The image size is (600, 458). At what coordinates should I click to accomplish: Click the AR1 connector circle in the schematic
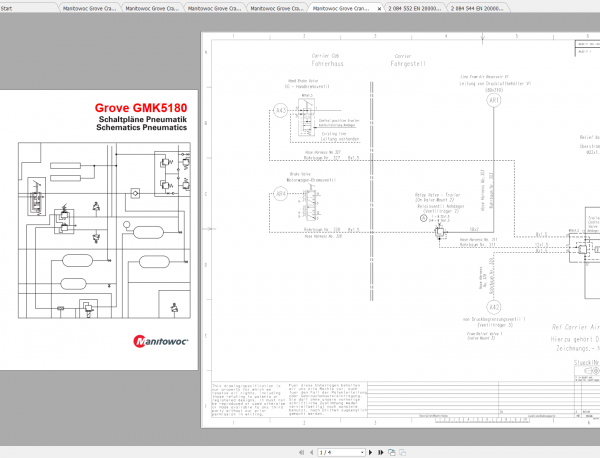point(494,100)
